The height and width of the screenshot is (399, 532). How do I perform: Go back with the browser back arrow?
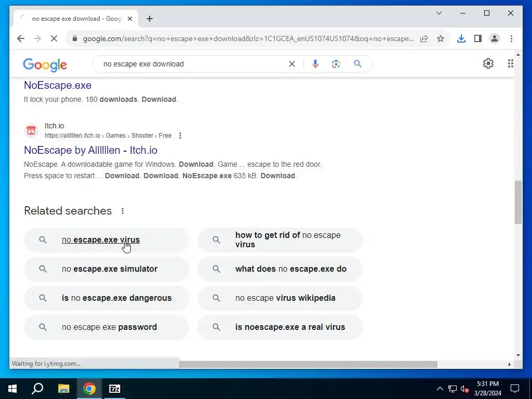(x=21, y=38)
